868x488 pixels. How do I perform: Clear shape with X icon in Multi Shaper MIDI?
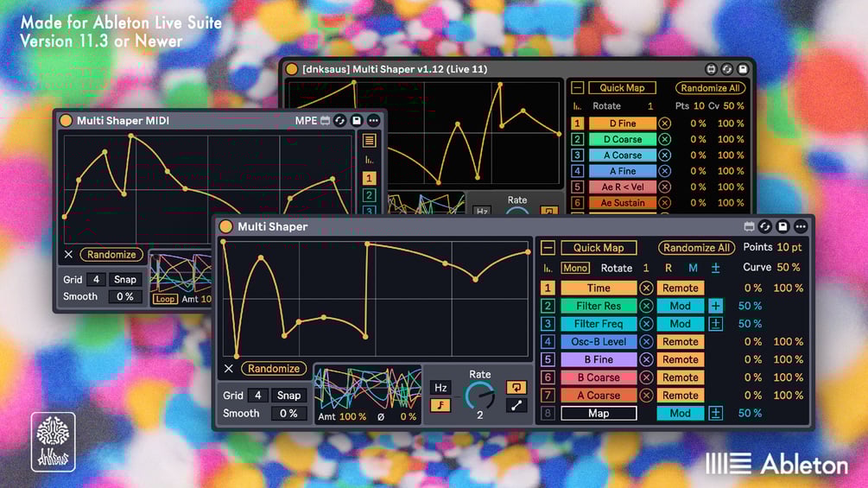coord(68,255)
